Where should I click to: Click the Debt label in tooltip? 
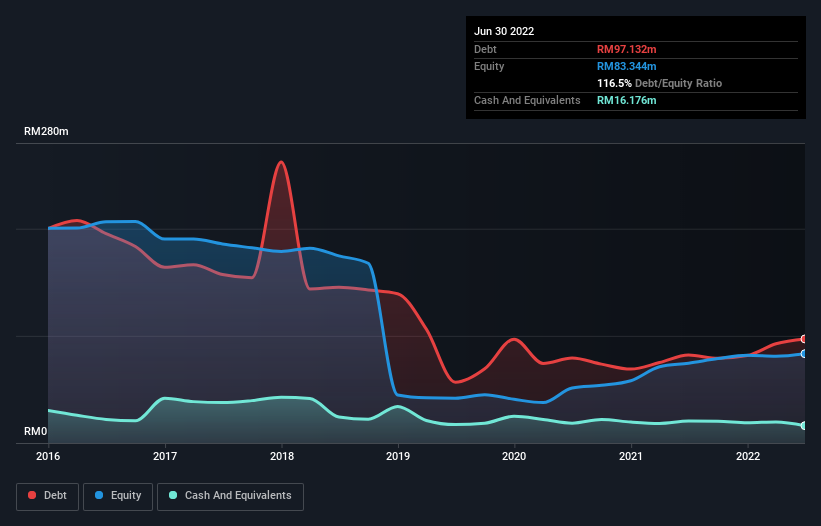coord(485,49)
